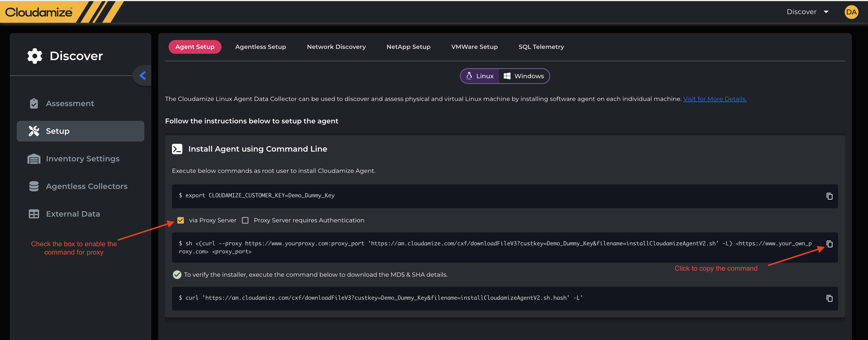Click the External Data table icon
This screenshot has width=868, height=340.
[x=34, y=214]
